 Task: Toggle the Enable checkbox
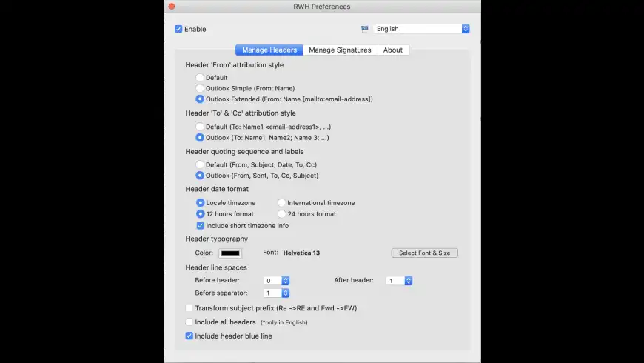[178, 29]
